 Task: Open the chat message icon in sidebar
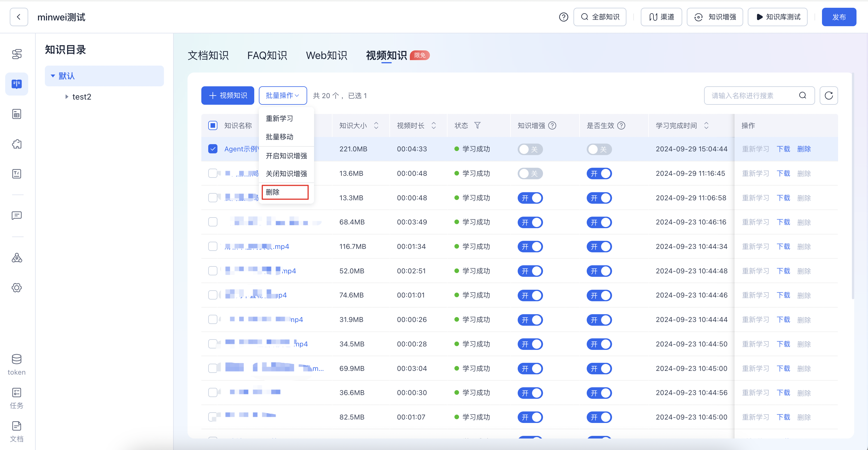(16, 216)
